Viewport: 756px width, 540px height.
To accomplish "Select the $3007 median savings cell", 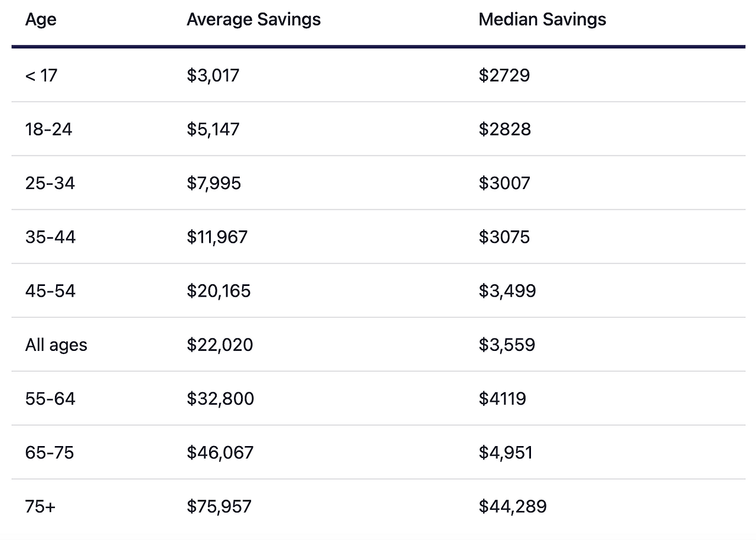I will (x=504, y=183).
